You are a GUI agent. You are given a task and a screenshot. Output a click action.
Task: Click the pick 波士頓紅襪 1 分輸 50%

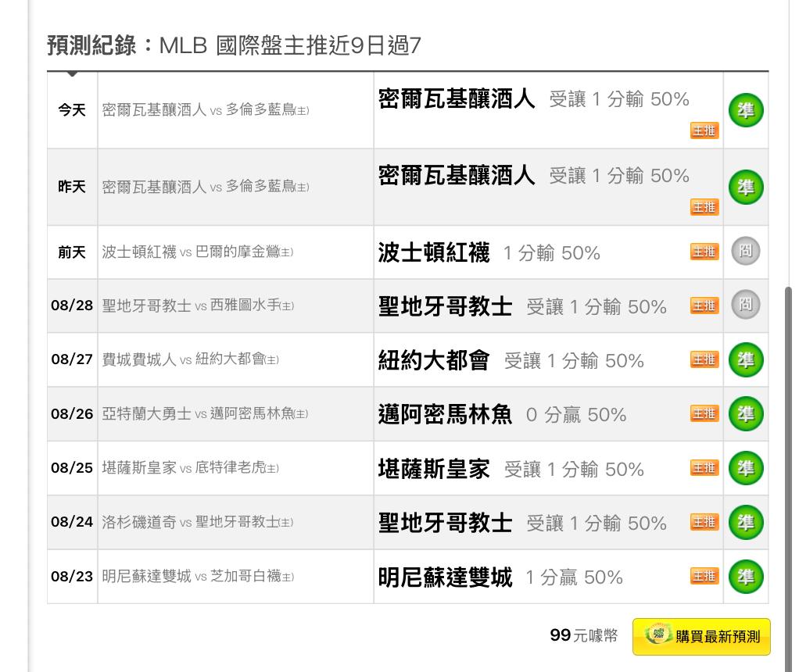tap(489, 252)
